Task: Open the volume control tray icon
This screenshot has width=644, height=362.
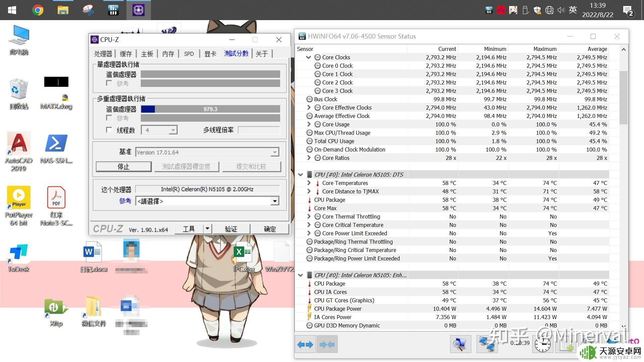Action: click(561, 10)
